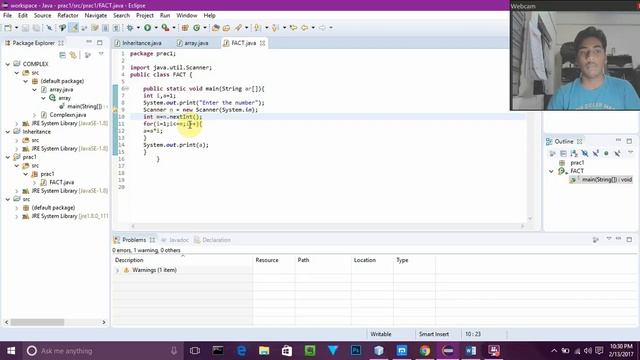Select array.java in Package Explorer tree
This screenshot has height=360, width=640.
tap(61, 90)
